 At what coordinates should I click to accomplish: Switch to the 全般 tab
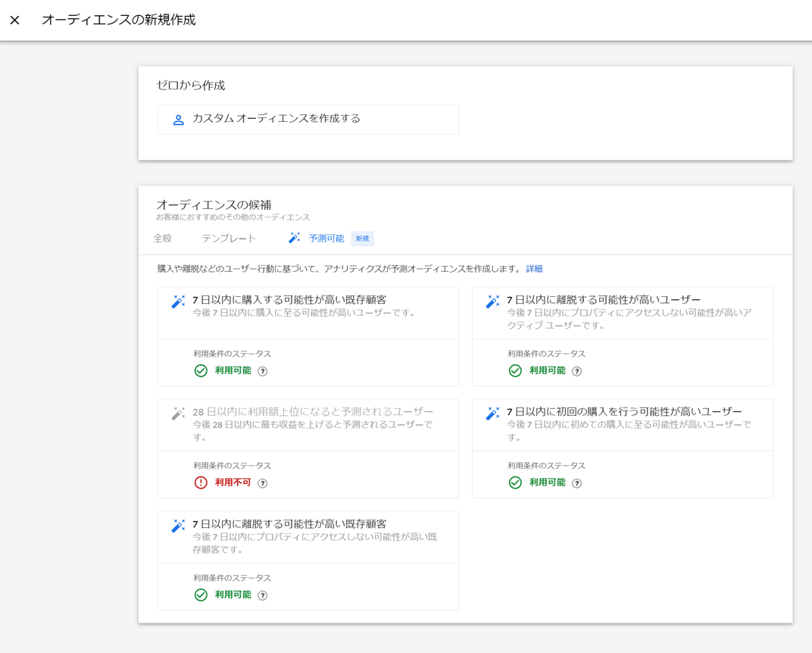(x=163, y=239)
